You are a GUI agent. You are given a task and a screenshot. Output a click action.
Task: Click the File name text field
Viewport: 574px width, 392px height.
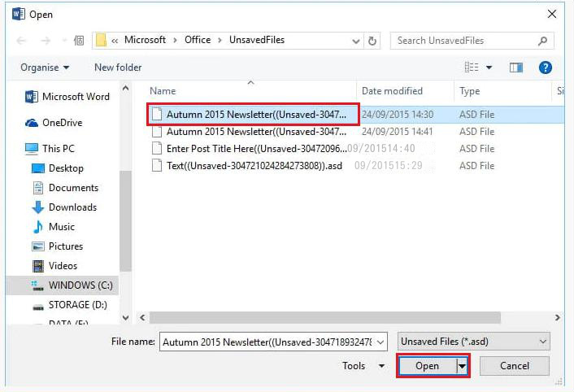point(268,342)
